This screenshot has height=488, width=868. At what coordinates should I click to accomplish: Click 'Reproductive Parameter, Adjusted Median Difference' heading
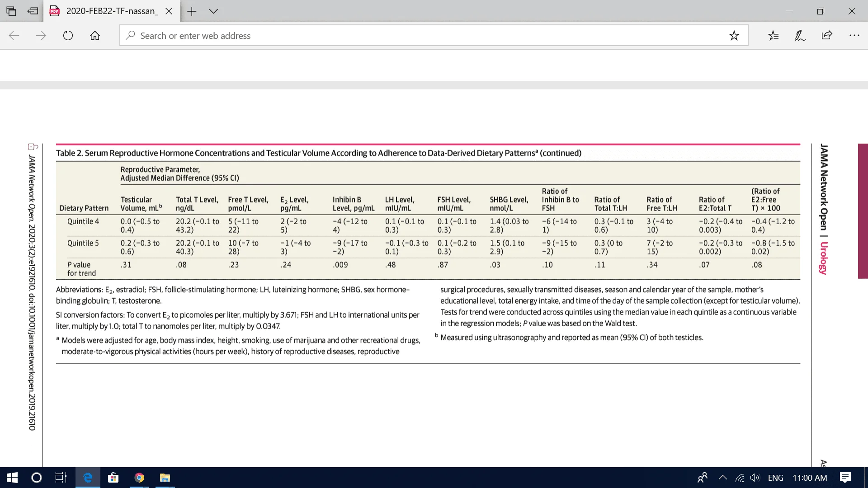pyautogui.click(x=179, y=174)
